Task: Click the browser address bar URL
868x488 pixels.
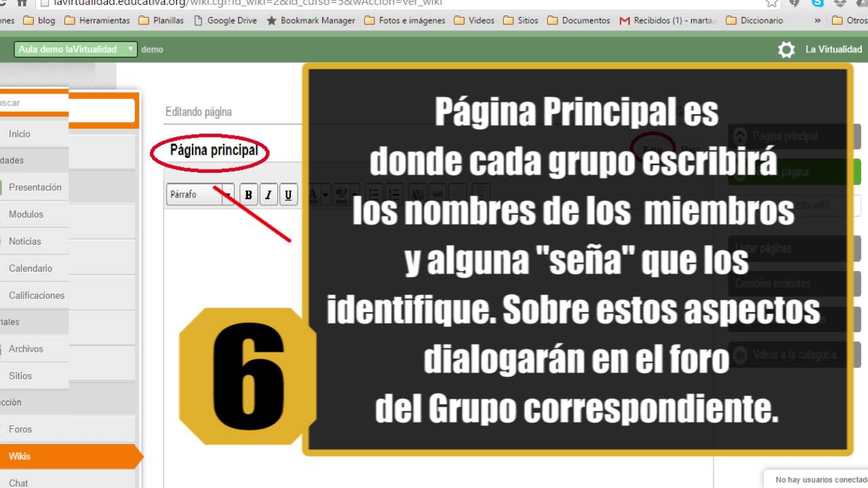Action: [248, 3]
